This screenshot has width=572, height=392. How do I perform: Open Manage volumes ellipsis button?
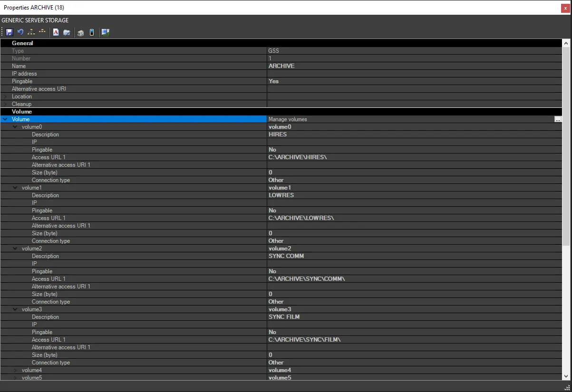558,119
